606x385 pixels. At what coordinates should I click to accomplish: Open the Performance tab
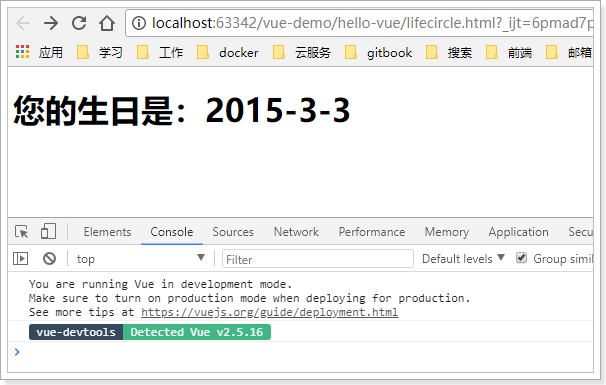[372, 232]
